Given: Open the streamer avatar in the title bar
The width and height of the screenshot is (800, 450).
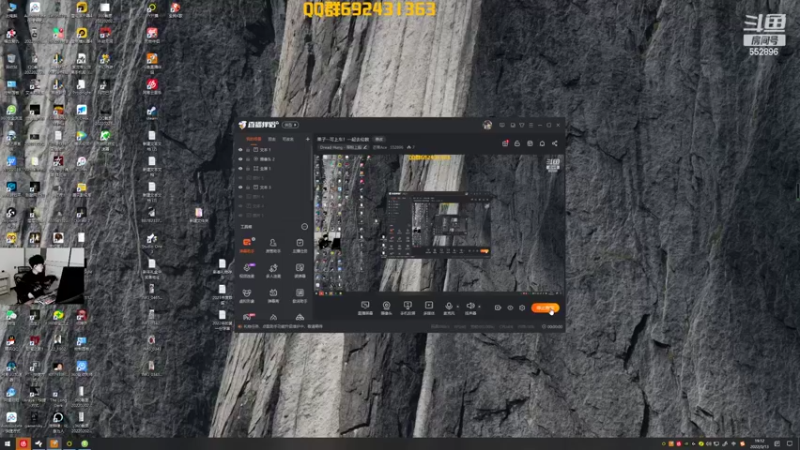Looking at the screenshot, I should pyautogui.click(x=487, y=125).
